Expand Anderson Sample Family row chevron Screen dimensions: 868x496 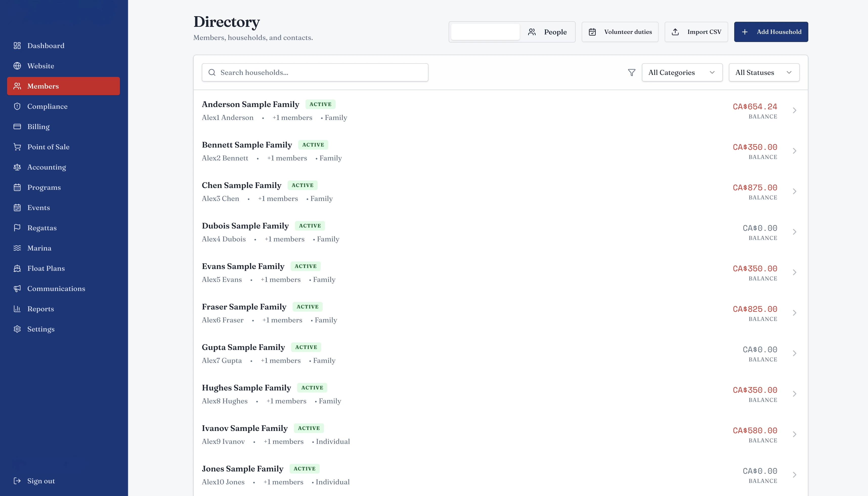point(794,110)
